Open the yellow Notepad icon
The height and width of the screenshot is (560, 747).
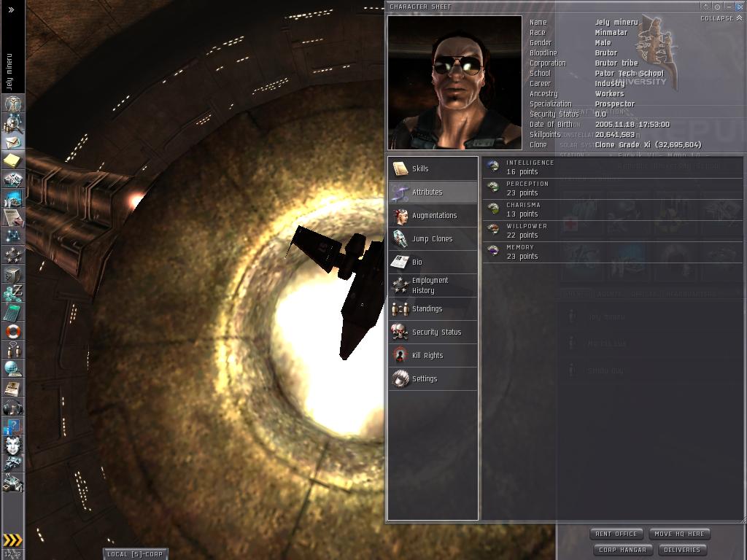pyautogui.click(x=13, y=160)
